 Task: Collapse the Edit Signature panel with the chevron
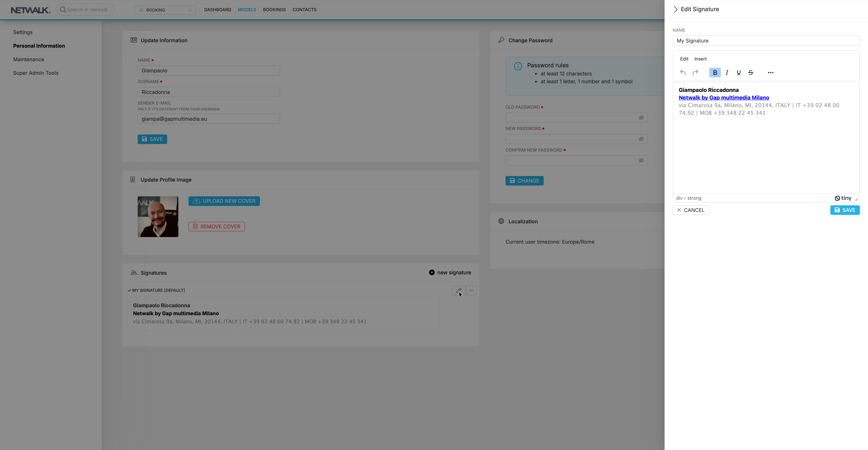click(675, 9)
